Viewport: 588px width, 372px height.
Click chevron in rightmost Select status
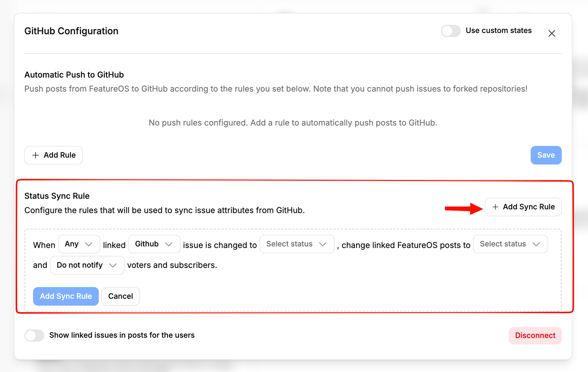pos(536,244)
